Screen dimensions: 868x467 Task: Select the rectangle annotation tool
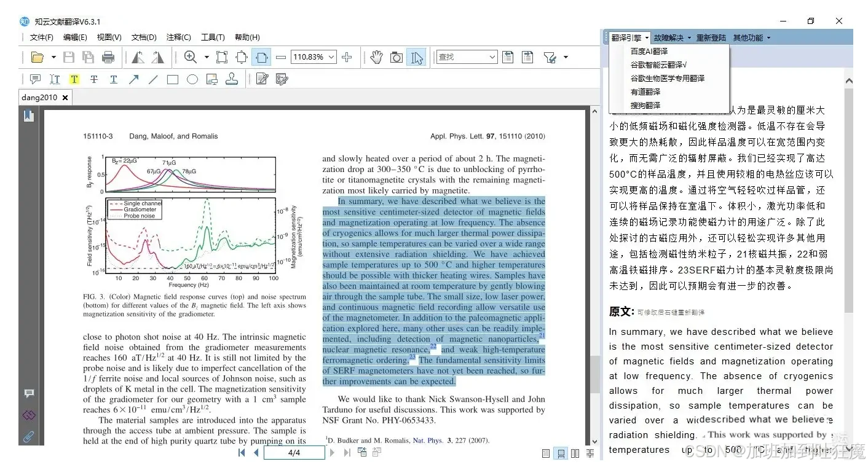(x=173, y=79)
